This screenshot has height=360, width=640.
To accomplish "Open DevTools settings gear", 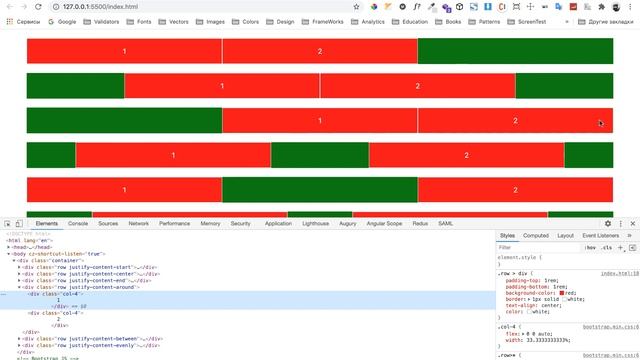I will click(608, 224).
